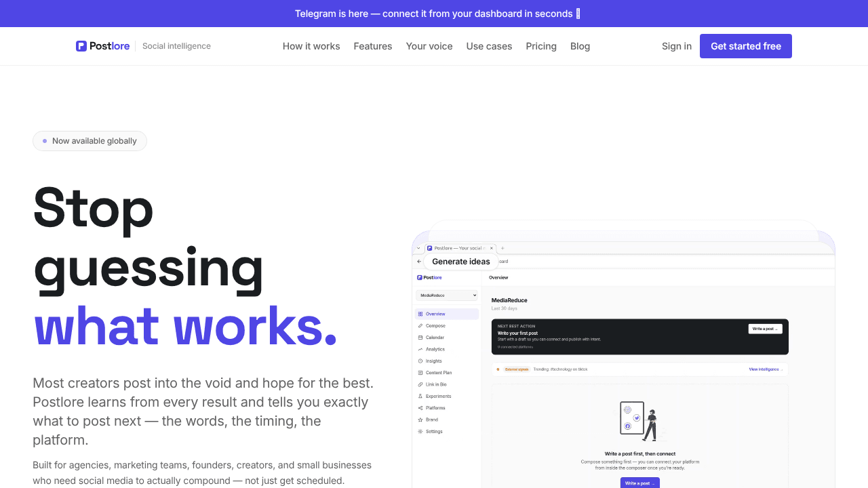The image size is (868, 488).
Task: Open the Platforms share icon
Action: click(420, 408)
